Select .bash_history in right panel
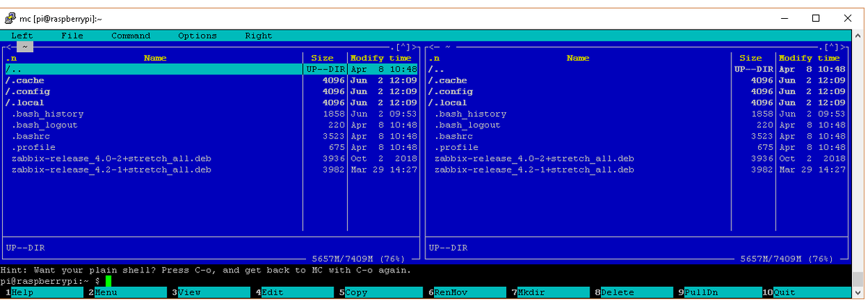868x302 pixels. 637,114
